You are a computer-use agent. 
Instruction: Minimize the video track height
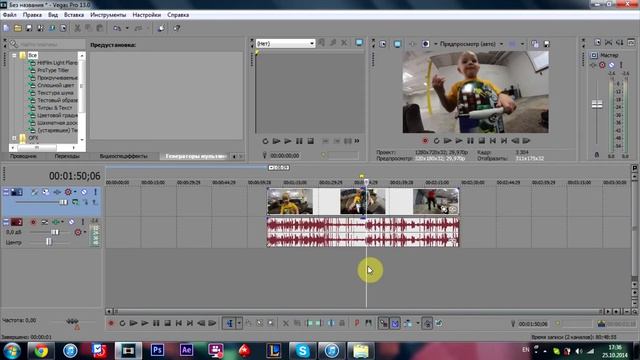[x=6, y=192]
